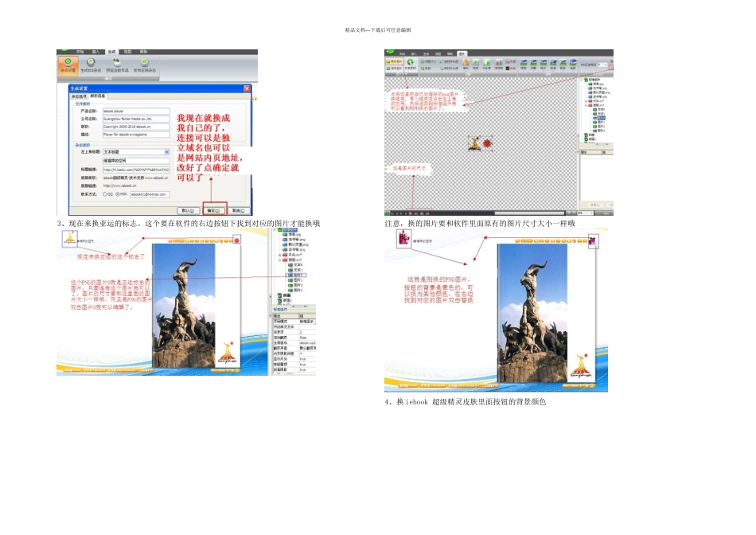Click the purple button at lower-right skin top-right corner
The image size is (756, 535).
pyautogui.click(x=593, y=240)
